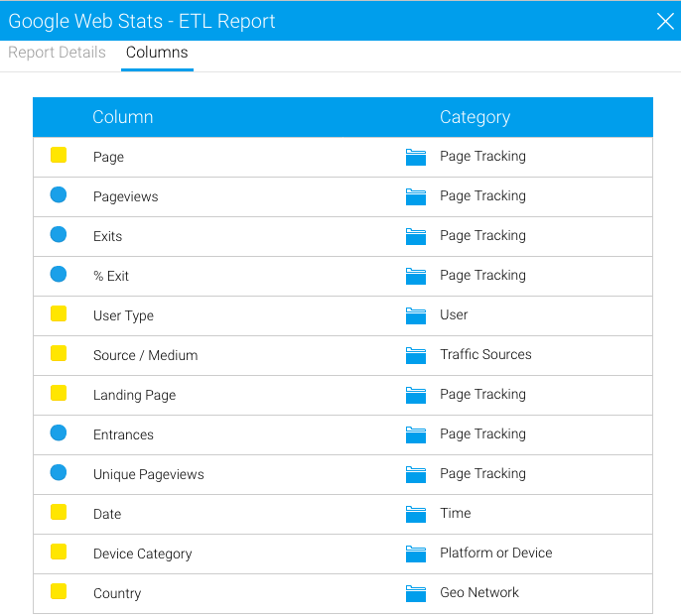Select the Country column name
The height and width of the screenshot is (616, 681).
click(x=117, y=593)
